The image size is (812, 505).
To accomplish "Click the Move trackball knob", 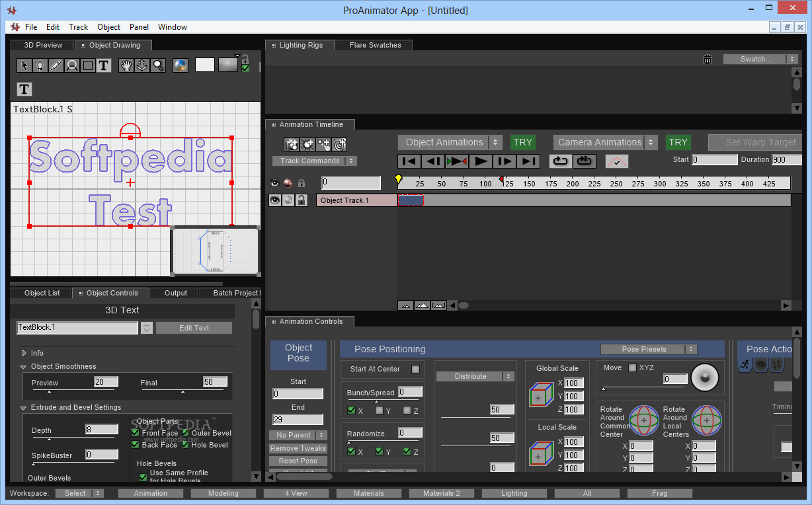I will coord(704,377).
